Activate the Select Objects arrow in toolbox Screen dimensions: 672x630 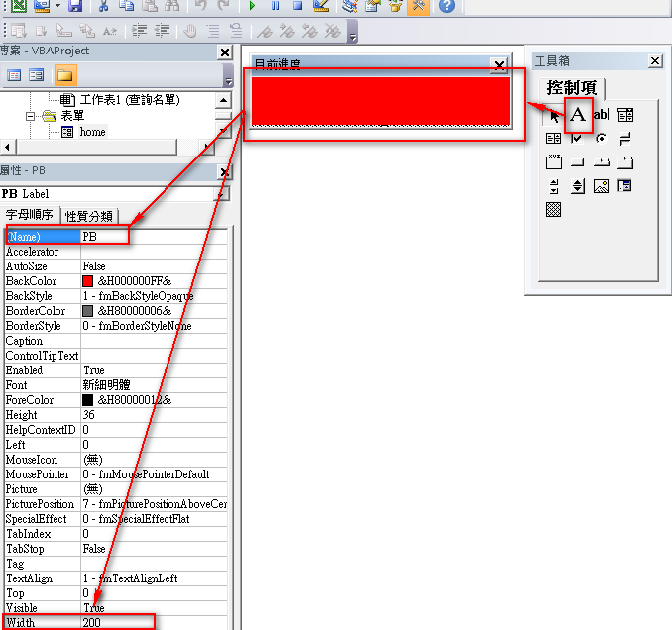(554, 116)
